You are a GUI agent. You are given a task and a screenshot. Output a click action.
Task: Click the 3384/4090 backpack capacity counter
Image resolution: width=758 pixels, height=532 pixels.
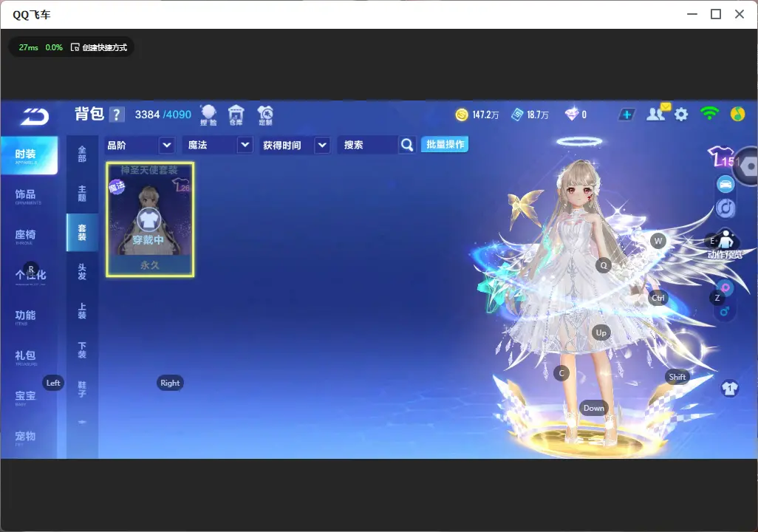163,115
